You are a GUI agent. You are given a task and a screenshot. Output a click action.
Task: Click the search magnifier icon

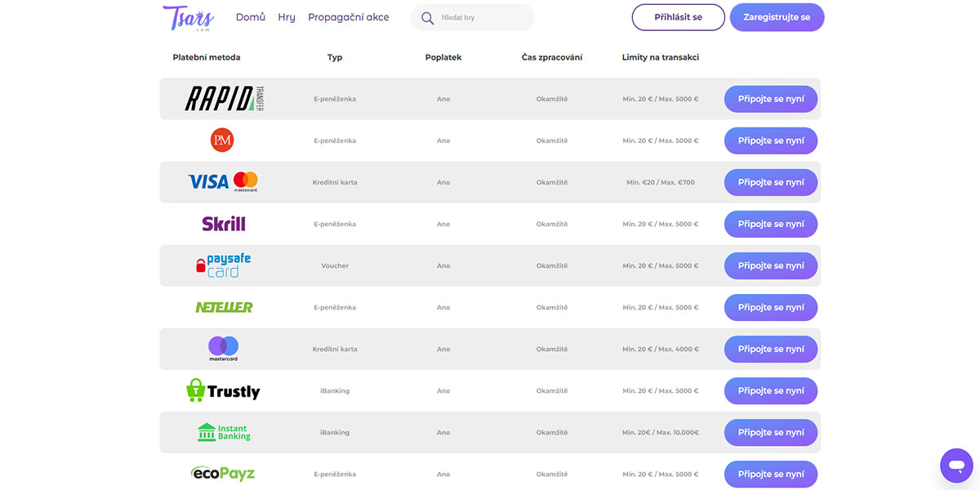(427, 18)
